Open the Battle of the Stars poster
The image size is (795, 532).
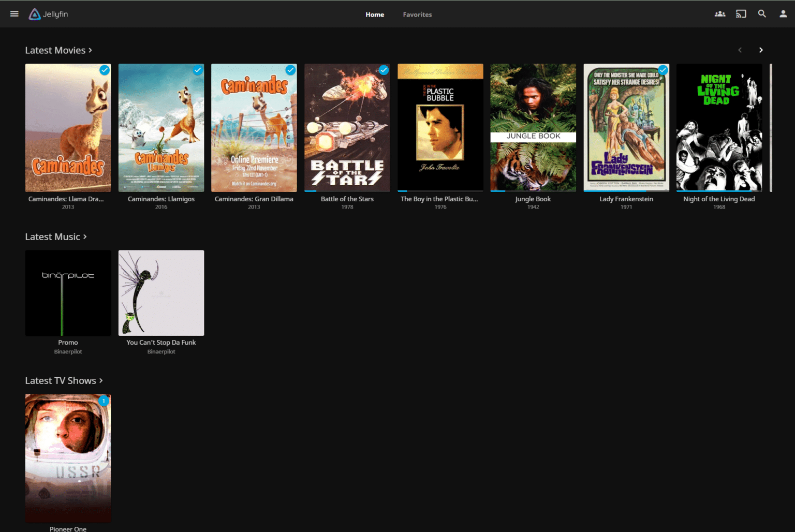347,128
